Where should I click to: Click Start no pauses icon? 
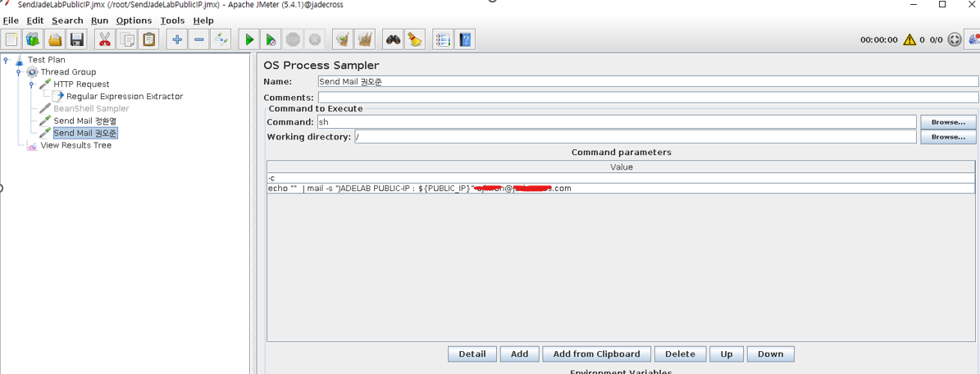point(271,39)
